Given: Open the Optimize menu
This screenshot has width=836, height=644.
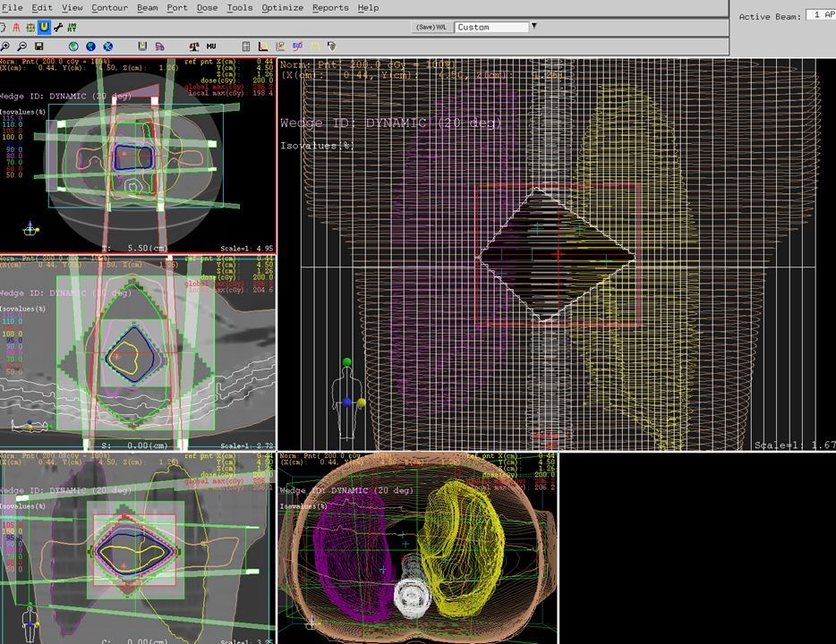Looking at the screenshot, I should point(282,7).
